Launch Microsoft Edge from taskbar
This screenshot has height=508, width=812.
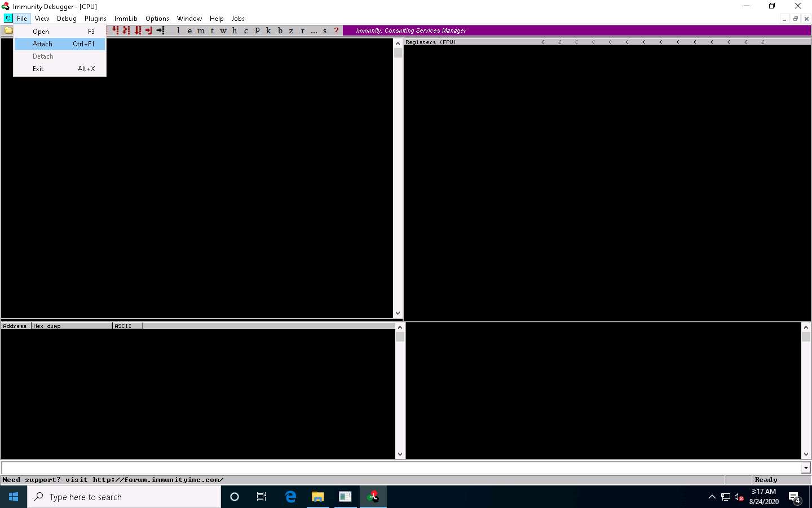[x=290, y=497]
